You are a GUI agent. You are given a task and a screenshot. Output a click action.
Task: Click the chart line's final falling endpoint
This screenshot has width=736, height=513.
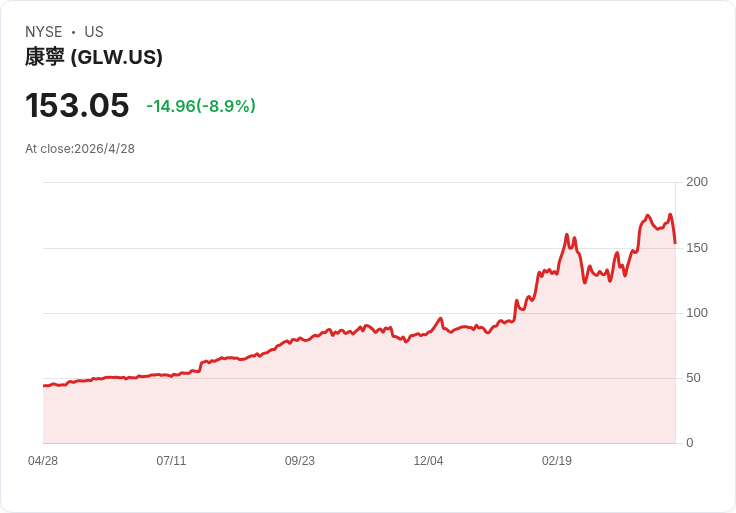coord(675,243)
